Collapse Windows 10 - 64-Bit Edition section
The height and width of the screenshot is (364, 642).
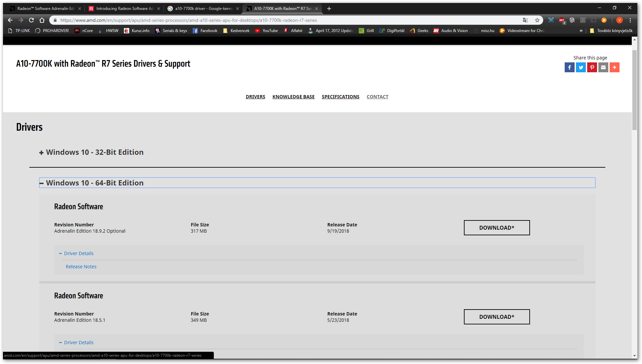(317, 183)
